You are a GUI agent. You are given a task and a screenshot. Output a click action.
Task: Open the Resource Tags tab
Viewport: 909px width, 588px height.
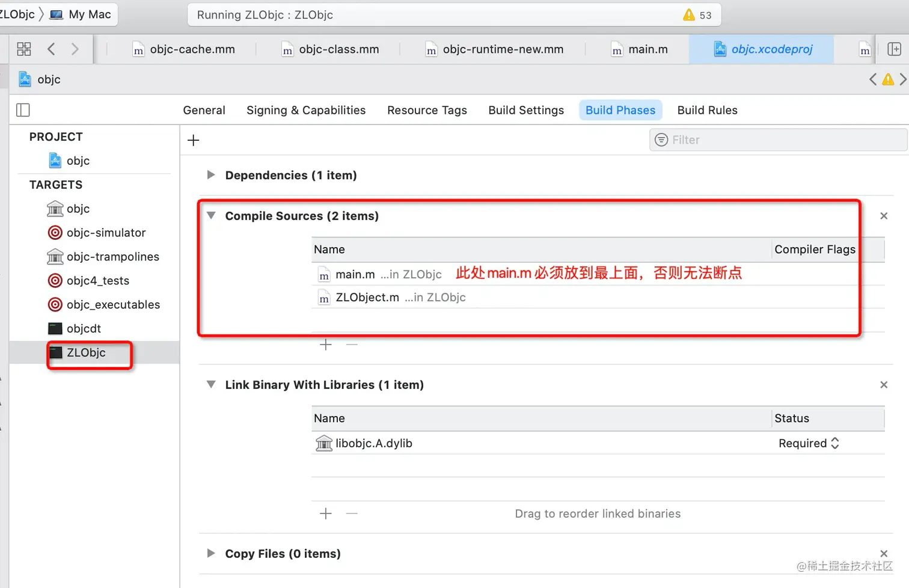tap(427, 110)
